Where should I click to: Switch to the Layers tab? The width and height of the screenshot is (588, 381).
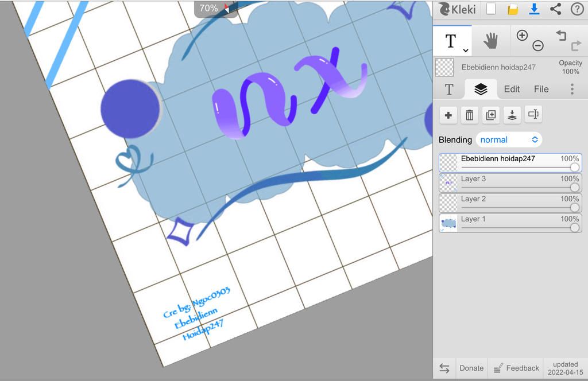point(481,89)
